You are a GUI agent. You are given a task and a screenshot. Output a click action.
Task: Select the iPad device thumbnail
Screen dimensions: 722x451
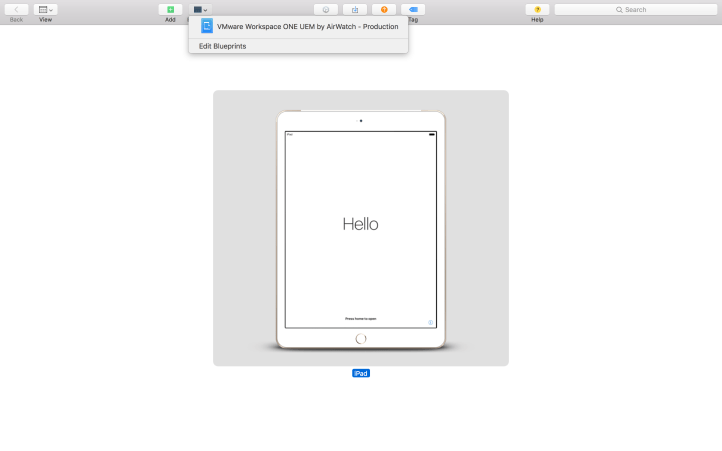(361, 228)
